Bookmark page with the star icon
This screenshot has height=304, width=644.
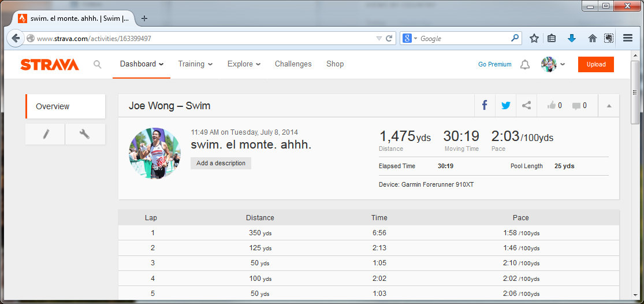[534, 38]
